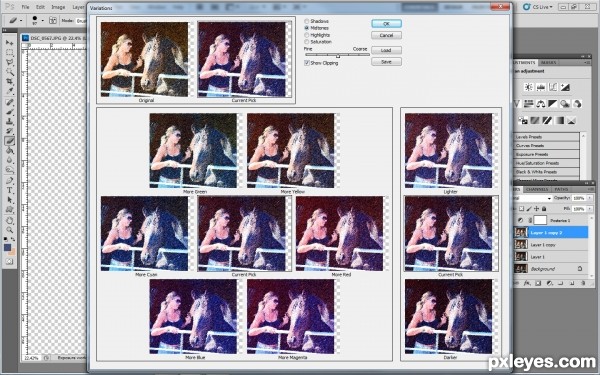Open the Edit menu

tap(40, 7)
